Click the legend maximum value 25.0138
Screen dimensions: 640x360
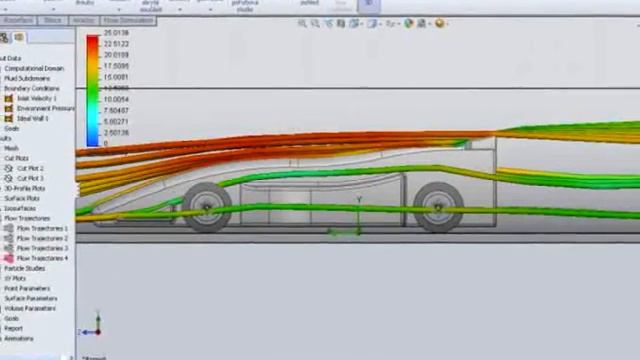click(x=116, y=33)
